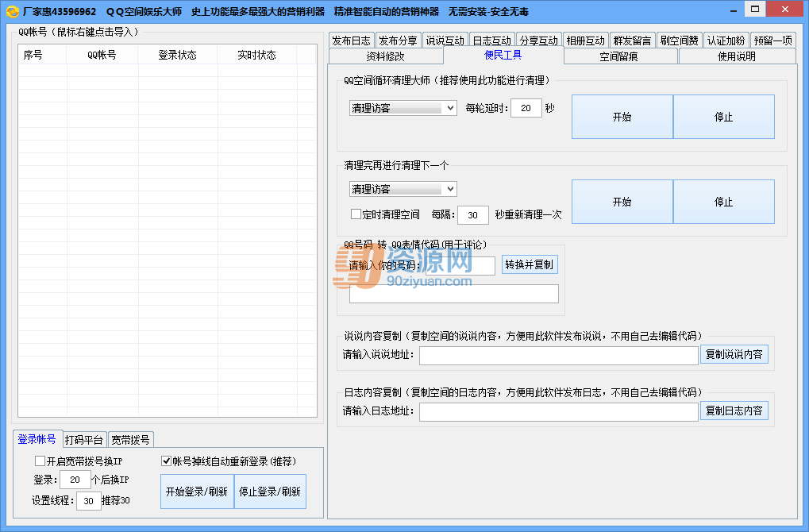Viewport: 809px width, 532px height.
Task: Click the QQ表情代码 conversion result box
Action: pos(454,294)
